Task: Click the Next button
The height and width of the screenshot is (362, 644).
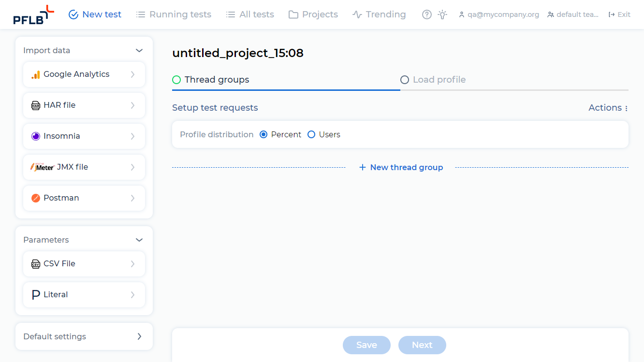Action: tap(422, 345)
